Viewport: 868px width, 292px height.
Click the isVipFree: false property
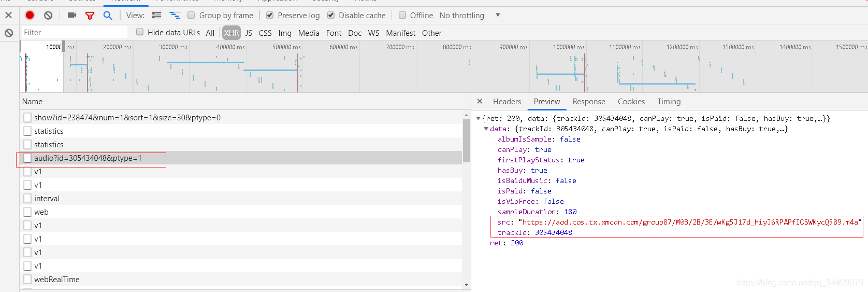(x=531, y=201)
